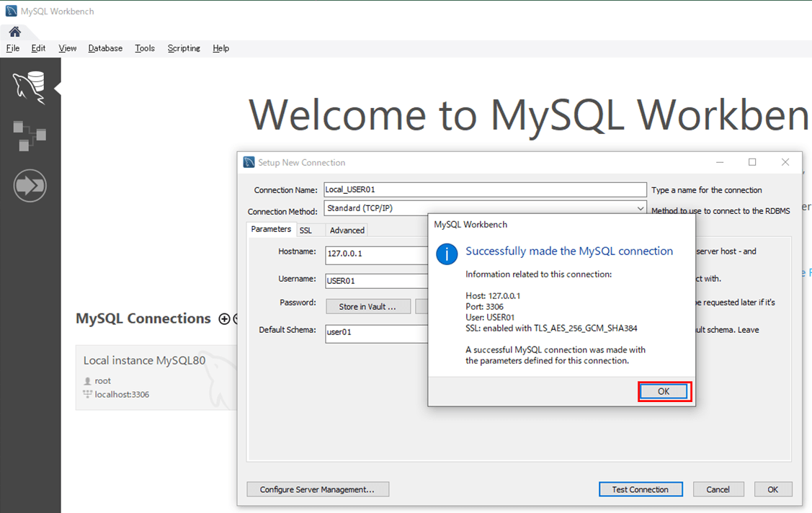Click Configure Server Management button
The height and width of the screenshot is (513, 812).
[x=318, y=489]
